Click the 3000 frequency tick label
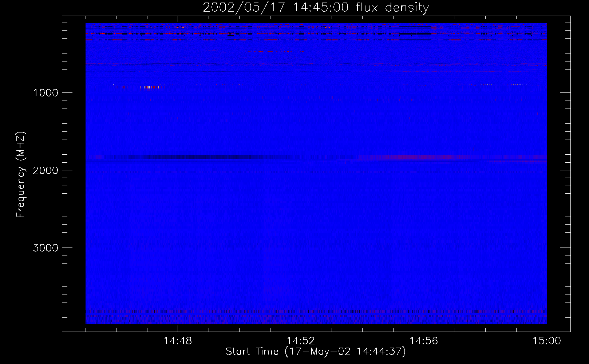Screen dimensions: 589x364 coord(46,248)
